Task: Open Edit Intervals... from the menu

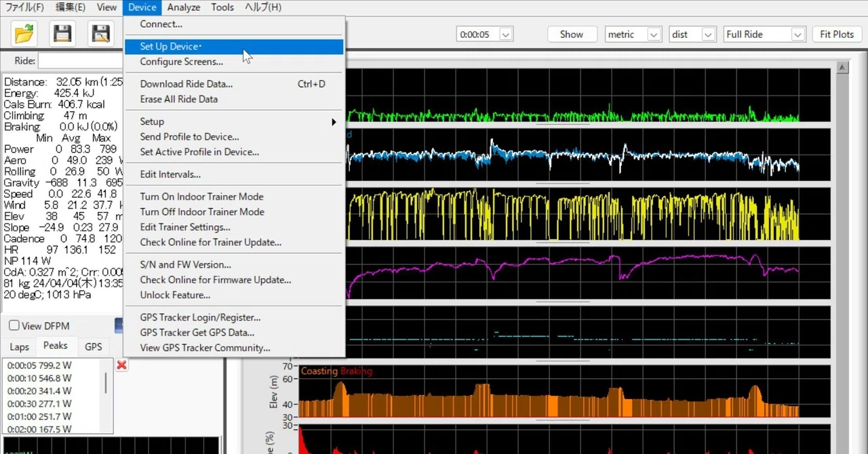Action: (x=234, y=174)
